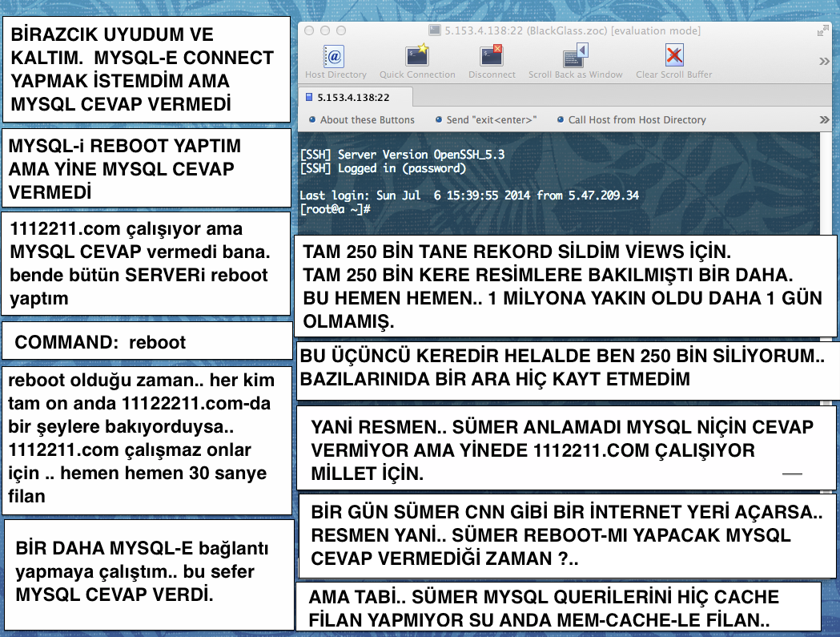Click the "1112211.com çalışıyor ama" note

point(146,264)
